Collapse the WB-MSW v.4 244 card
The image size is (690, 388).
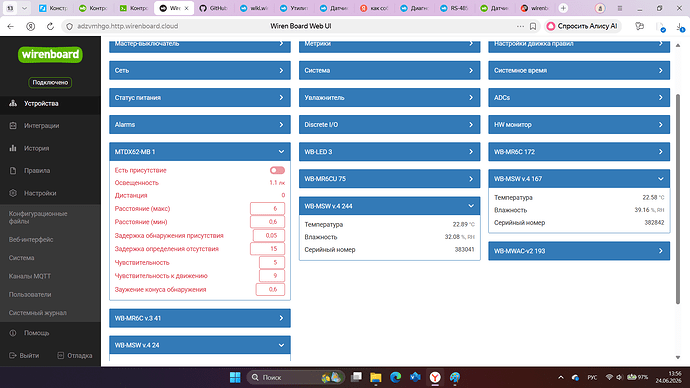(x=389, y=206)
